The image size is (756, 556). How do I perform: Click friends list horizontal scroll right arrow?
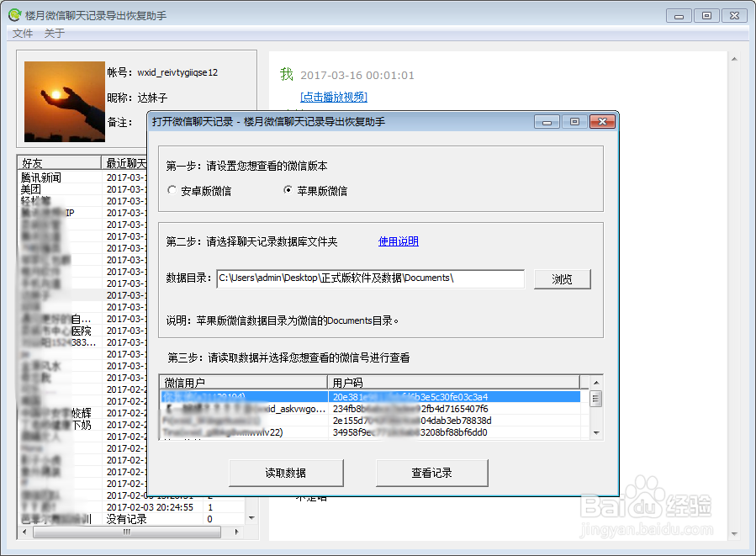click(x=236, y=532)
